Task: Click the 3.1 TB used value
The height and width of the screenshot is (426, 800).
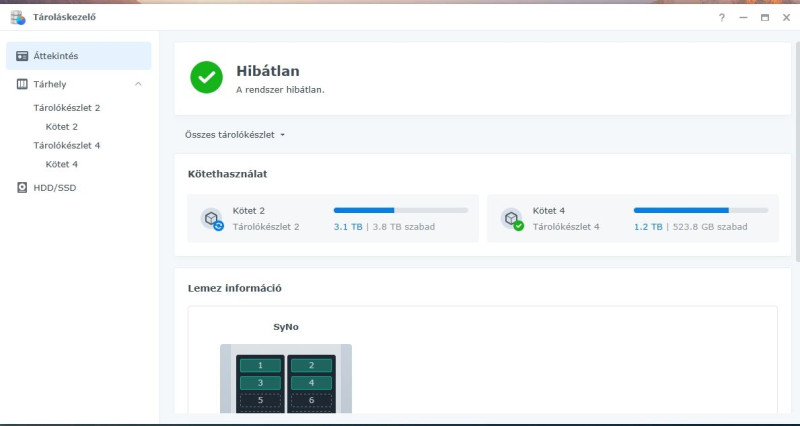Action: (x=348, y=227)
